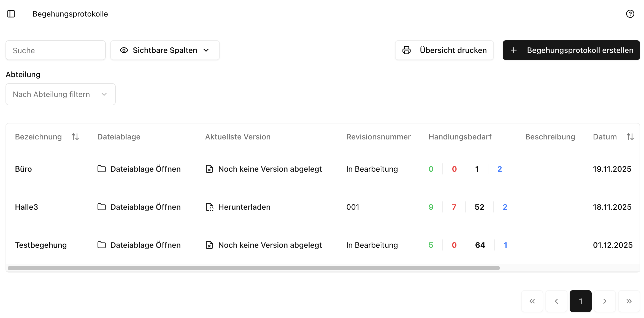644x318 pixels.
Task: Open the chevron next to Sichtbare Spalten
Action: tap(206, 50)
